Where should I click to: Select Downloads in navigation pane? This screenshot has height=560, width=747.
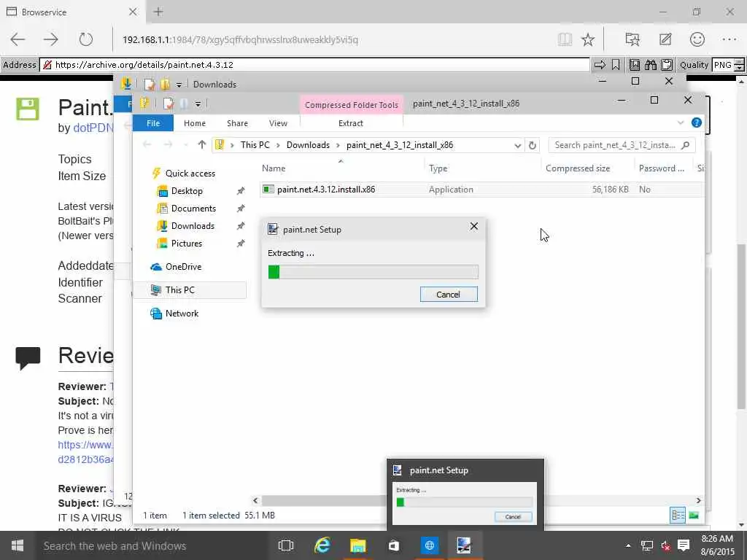tap(193, 226)
